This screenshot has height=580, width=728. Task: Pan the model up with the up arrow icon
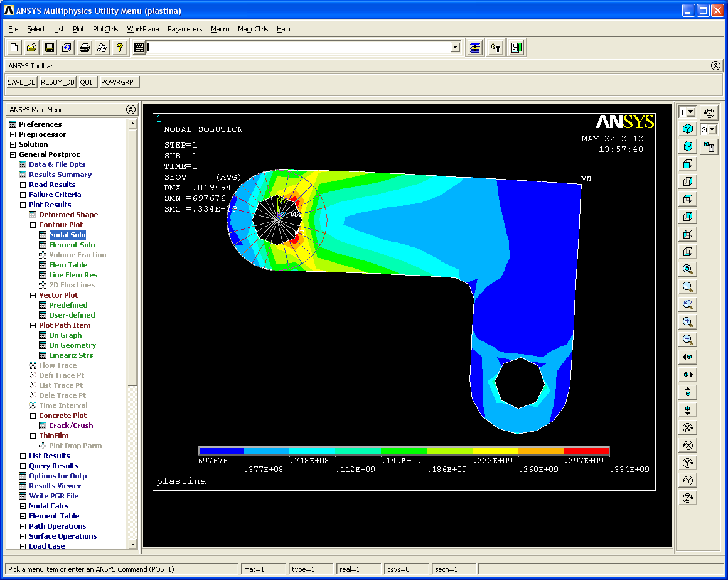688,392
